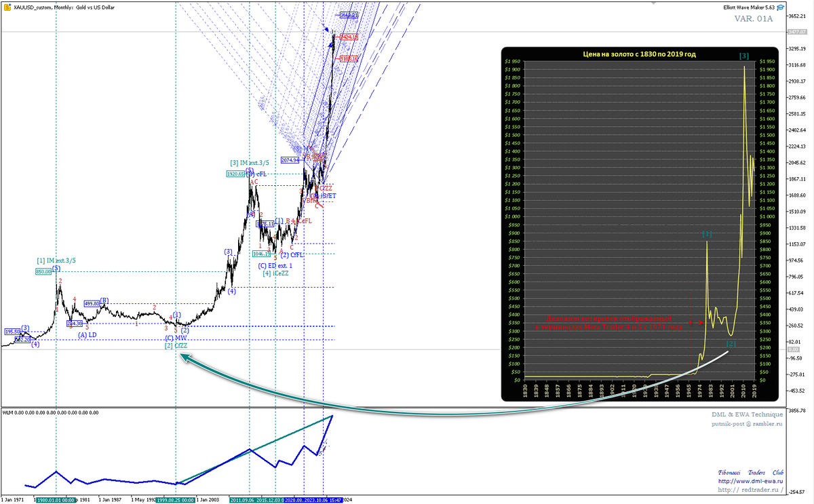Click the 1153.07 price axis value

(x=796, y=244)
